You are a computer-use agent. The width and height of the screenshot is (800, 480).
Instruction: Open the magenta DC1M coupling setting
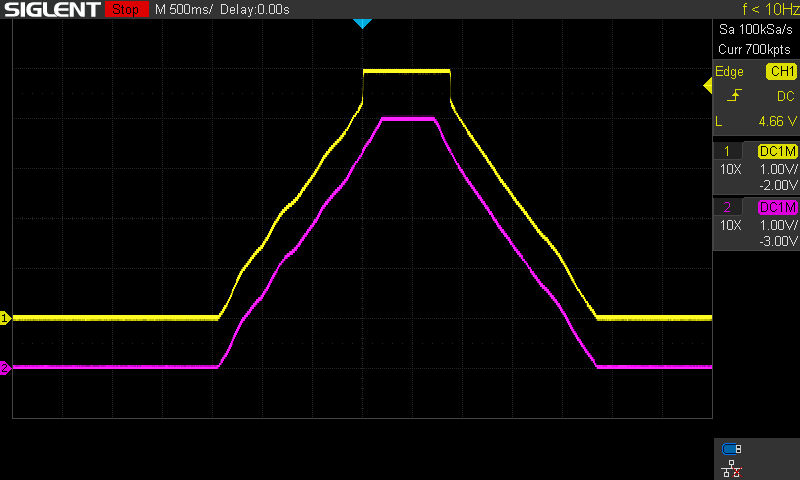777,207
